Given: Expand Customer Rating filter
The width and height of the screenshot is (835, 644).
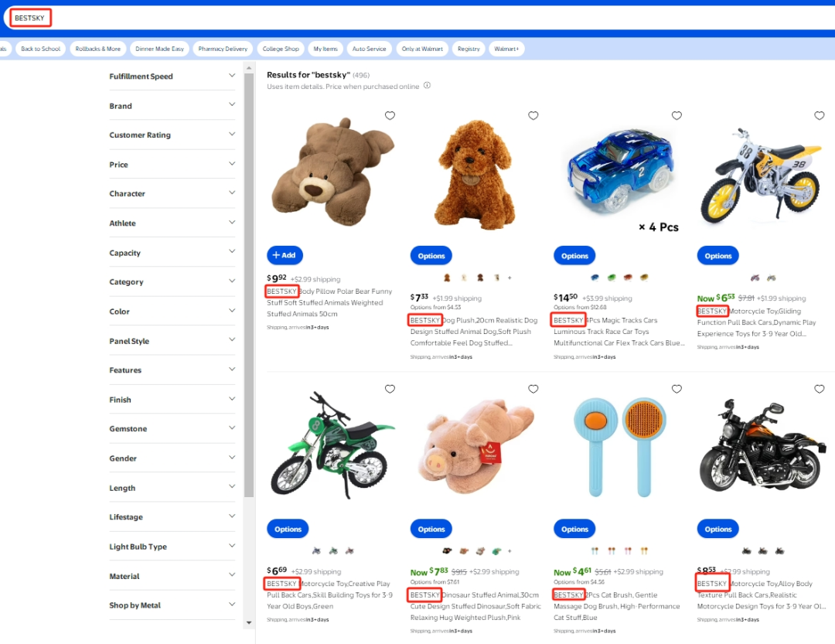Looking at the screenshot, I should 172,135.
